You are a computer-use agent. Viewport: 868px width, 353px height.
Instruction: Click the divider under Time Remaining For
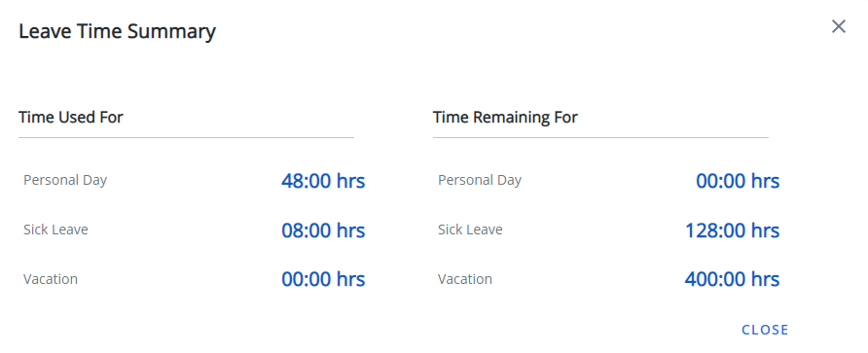600,137
